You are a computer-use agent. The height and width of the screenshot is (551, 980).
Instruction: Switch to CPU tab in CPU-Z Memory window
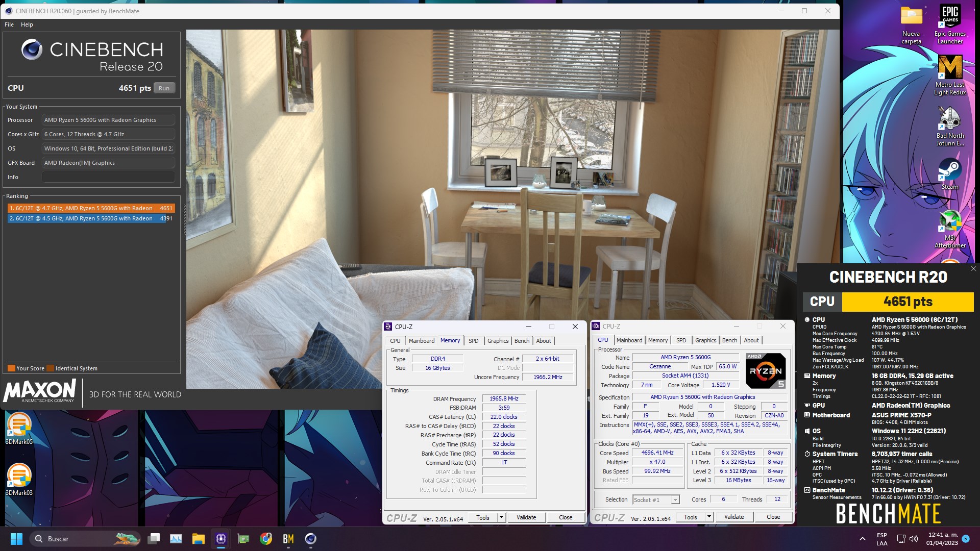[x=396, y=341]
